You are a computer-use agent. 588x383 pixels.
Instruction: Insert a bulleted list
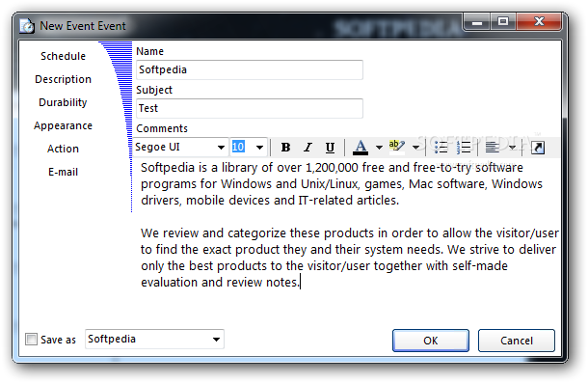click(441, 148)
